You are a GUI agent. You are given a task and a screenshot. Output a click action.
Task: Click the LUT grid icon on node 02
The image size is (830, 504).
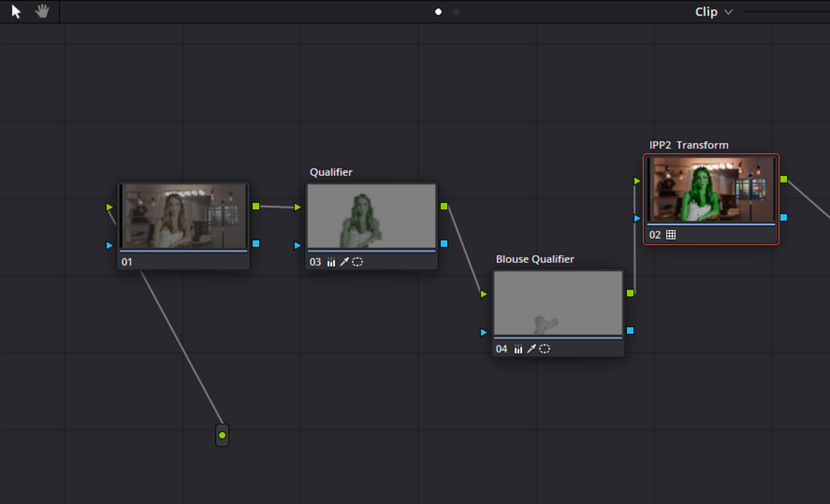[x=671, y=235]
